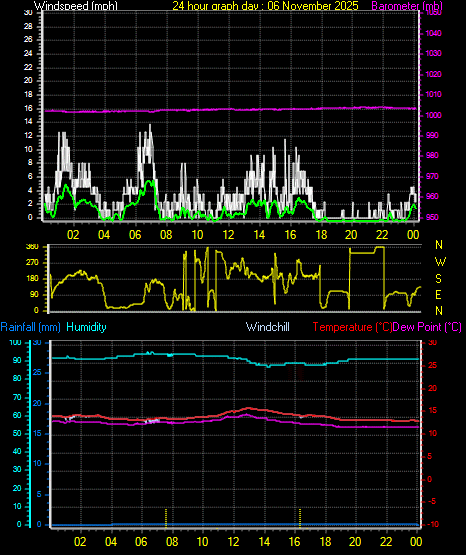The image size is (466, 555).
Task: Click the "Barometer (mb)" axis title
Action: point(407,5)
